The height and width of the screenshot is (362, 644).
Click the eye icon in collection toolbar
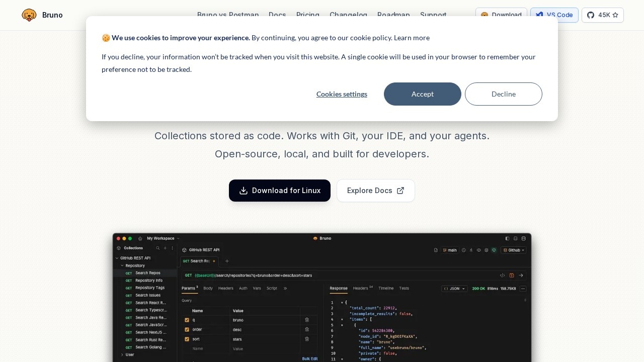479,250
